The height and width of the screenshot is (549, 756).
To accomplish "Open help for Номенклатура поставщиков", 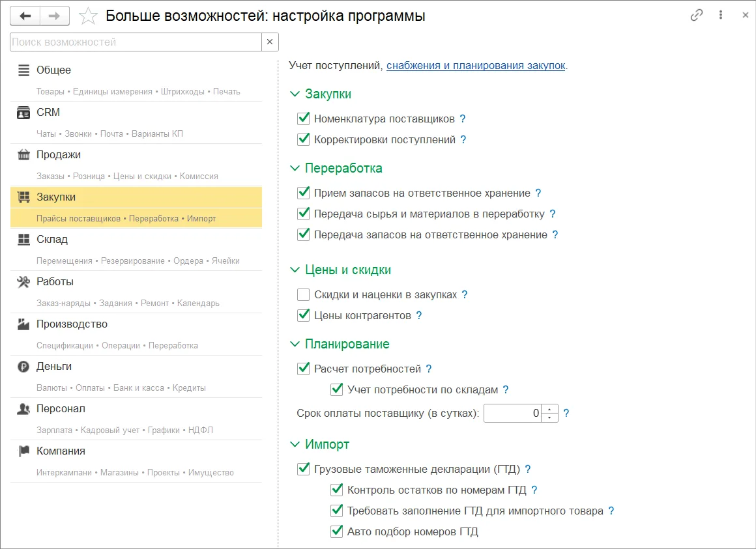I will pos(463,119).
